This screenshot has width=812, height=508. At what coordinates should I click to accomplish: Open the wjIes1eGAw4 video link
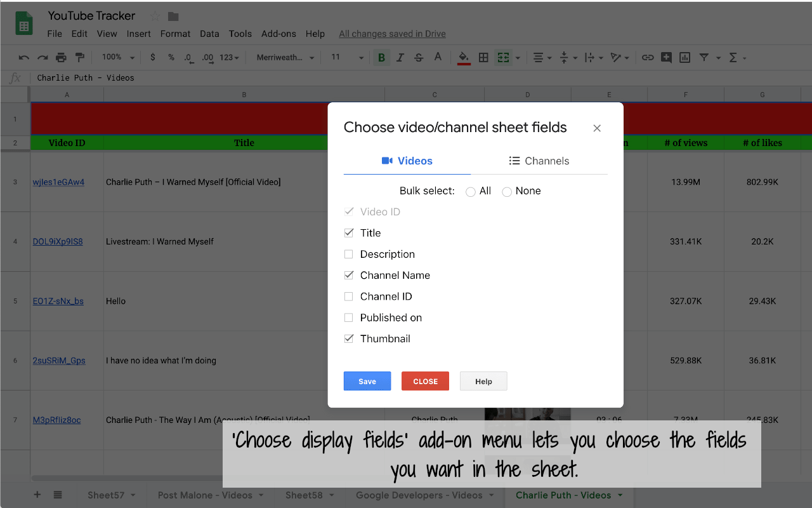[x=58, y=182]
